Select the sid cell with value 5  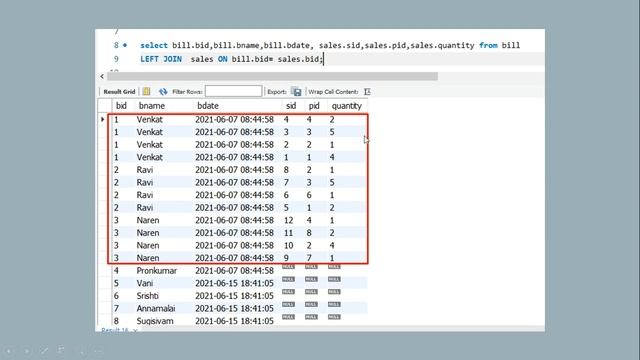[286, 208]
